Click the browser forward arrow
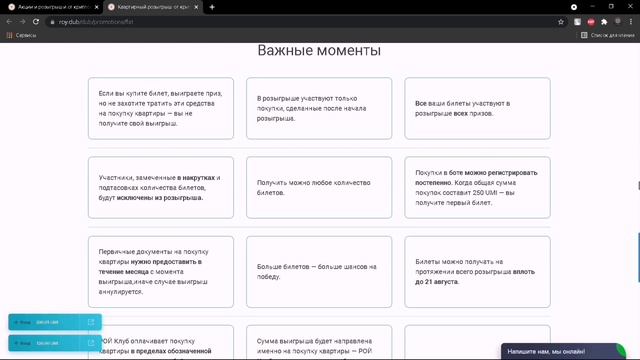 [22, 22]
